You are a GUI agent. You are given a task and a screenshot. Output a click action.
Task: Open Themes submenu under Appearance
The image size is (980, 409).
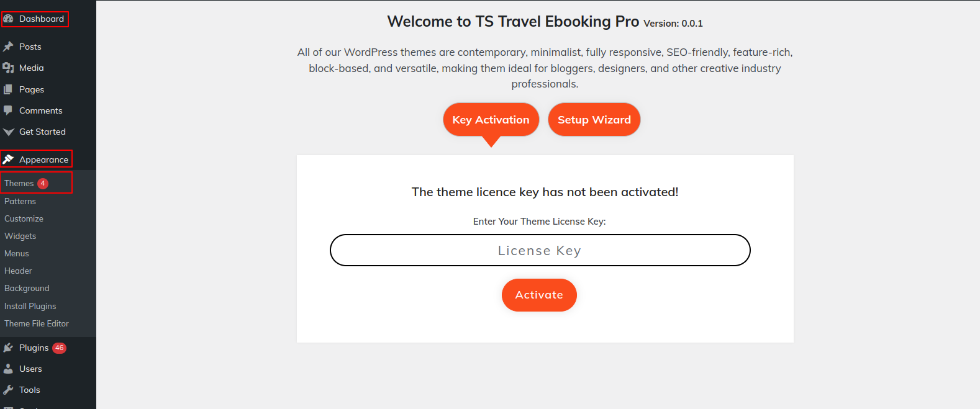point(19,183)
